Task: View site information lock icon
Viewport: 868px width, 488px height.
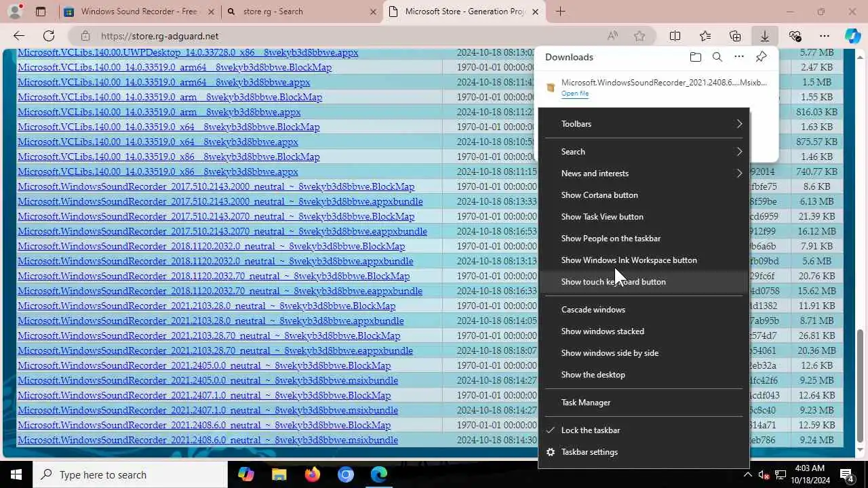Action: point(85,36)
